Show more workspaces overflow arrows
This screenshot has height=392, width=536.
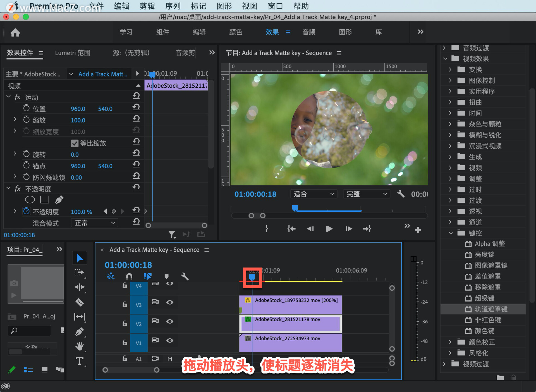(x=420, y=32)
